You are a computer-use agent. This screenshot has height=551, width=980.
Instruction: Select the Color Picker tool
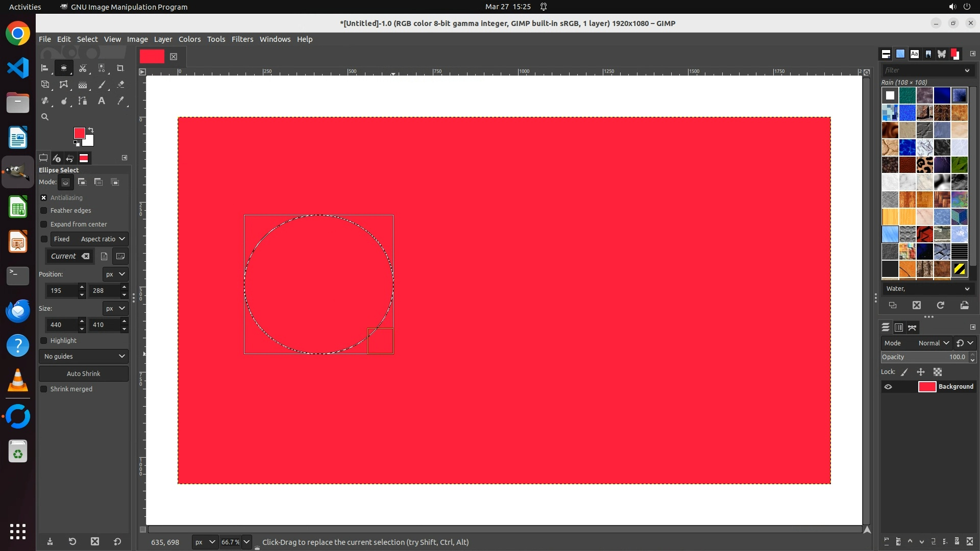pos(120,101)
